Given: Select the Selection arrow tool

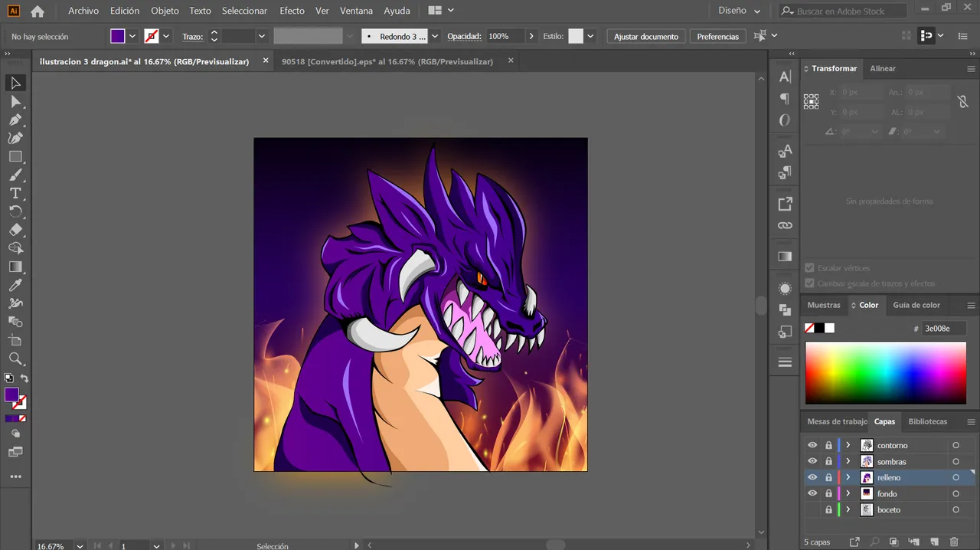Looking at the screenshot, I should point(15,83).
